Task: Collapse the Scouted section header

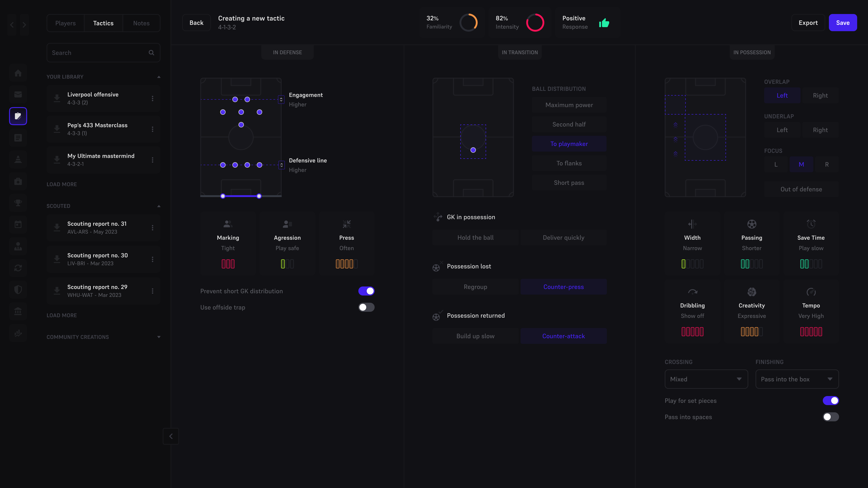Action: click(159, 206)
